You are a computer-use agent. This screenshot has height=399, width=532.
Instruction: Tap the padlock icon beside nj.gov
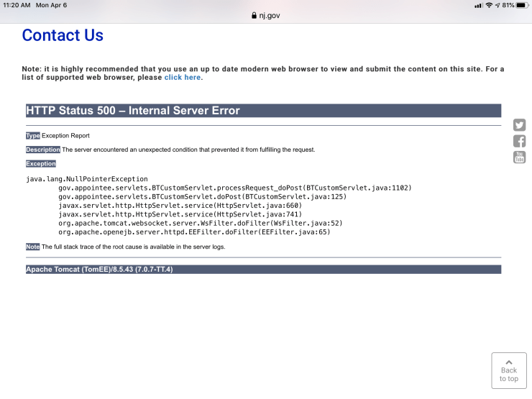[253, 15]
